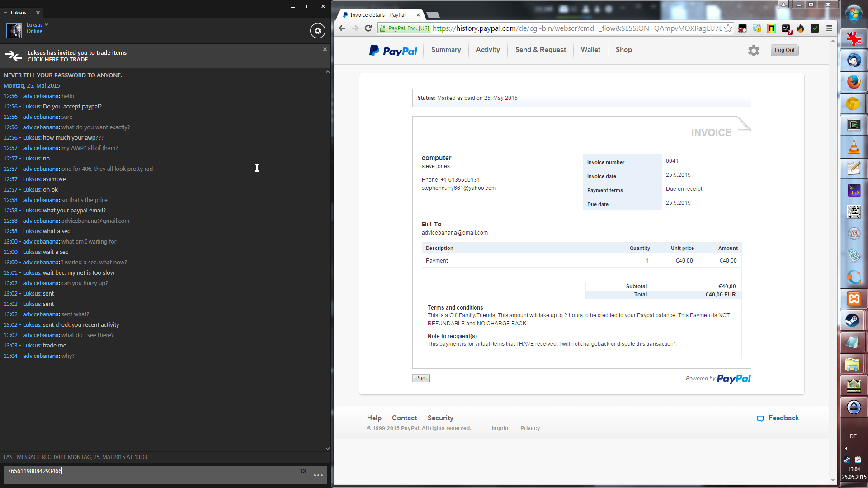Open Steam extension with 7 badge
Viewport: 868px width, 488px height.
[x=787, y=29]
